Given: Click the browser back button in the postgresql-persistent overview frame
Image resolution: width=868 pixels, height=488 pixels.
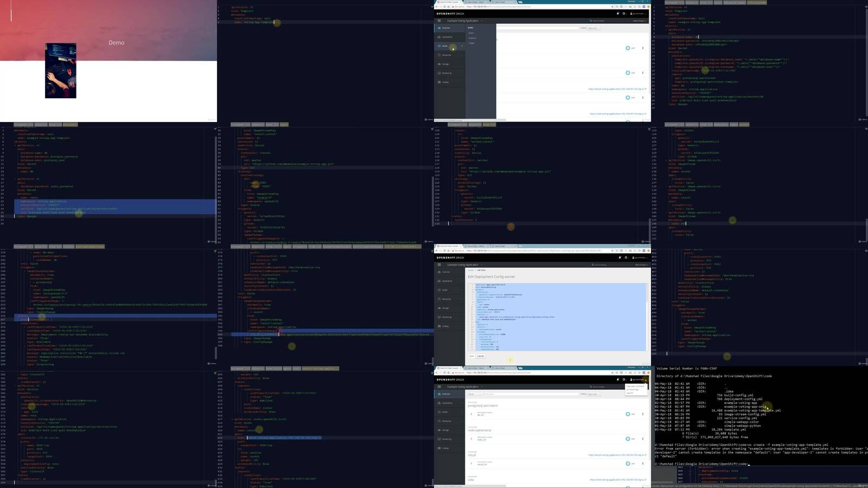Looking at the screenshot, I should (x=436, y=373).
